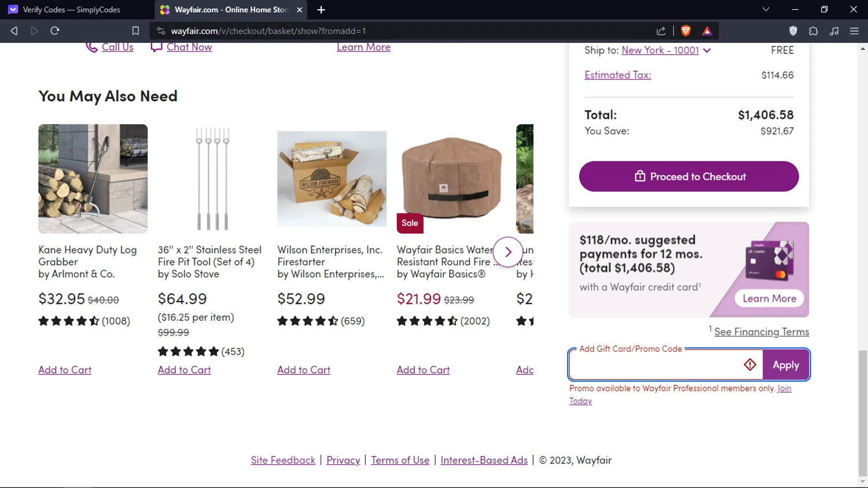
Task: Click Wilson Enterprises, Inc. Firestarter title
Action: point(330,256)
